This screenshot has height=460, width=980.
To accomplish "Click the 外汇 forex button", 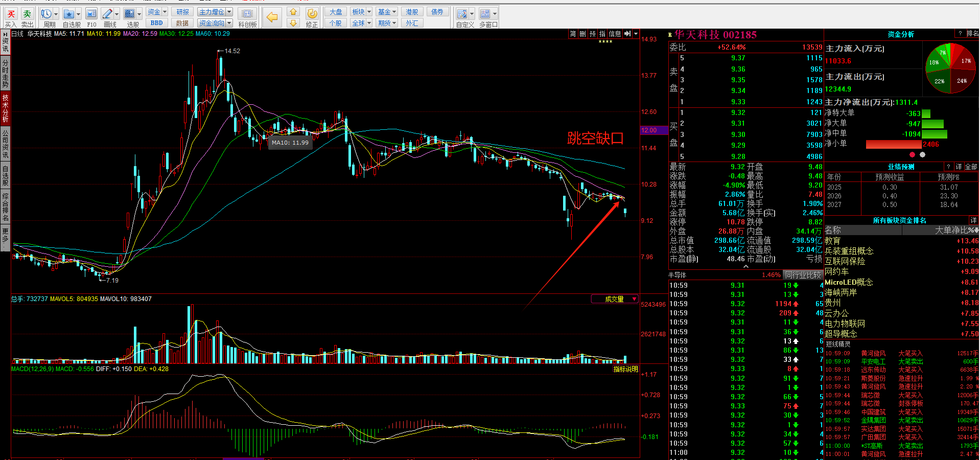I will (412, 23).
